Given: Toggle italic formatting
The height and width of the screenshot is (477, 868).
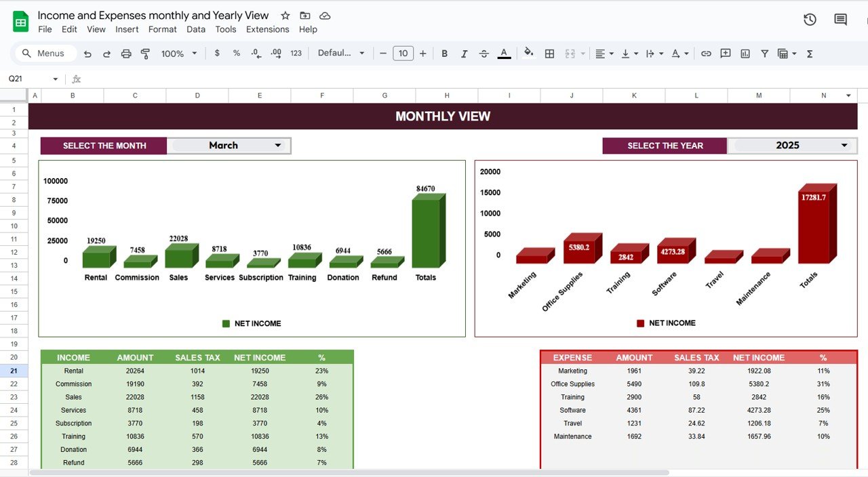Looking at the screenshot, I should pos(464,54).
